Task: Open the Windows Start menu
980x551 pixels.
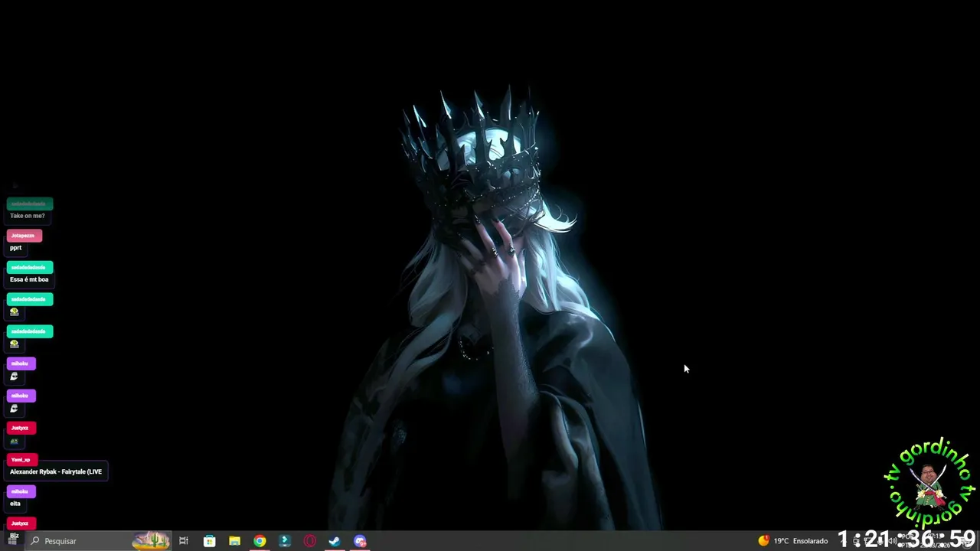Action: 12,541
